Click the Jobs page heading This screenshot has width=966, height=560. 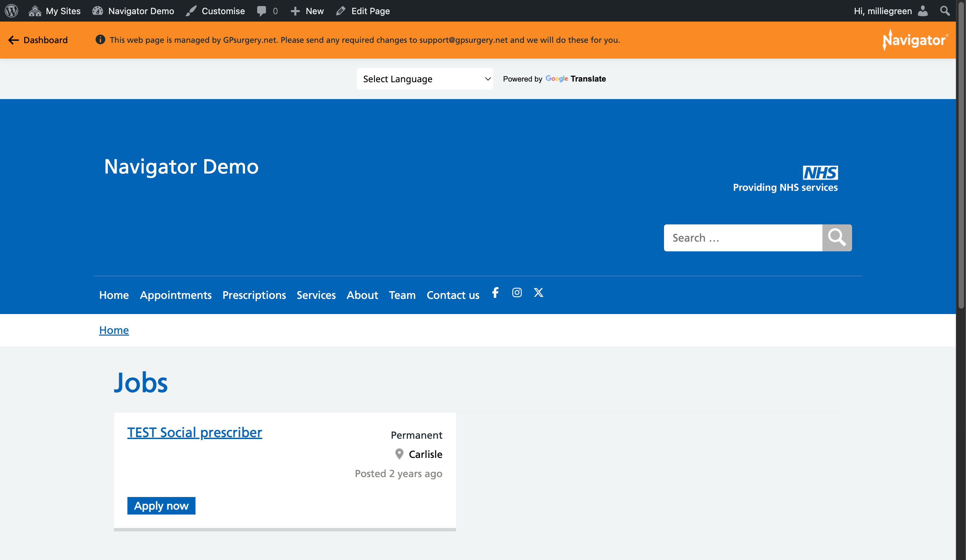141,382
